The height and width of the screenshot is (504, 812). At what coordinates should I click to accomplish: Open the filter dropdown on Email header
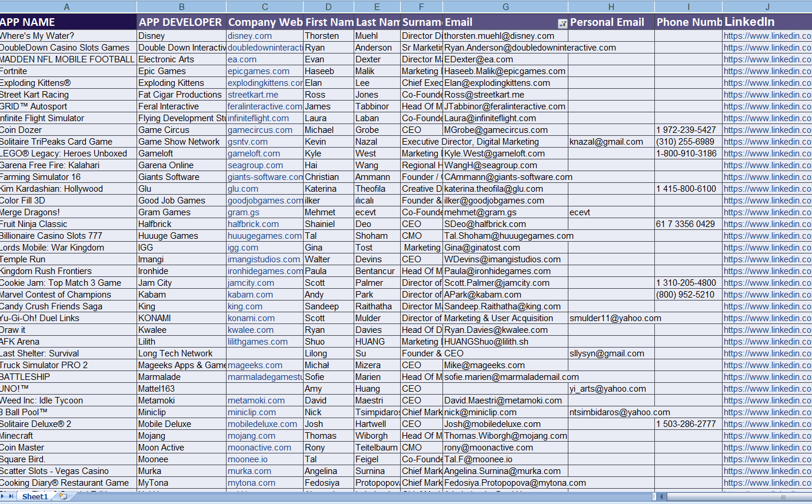pos(562,24)
